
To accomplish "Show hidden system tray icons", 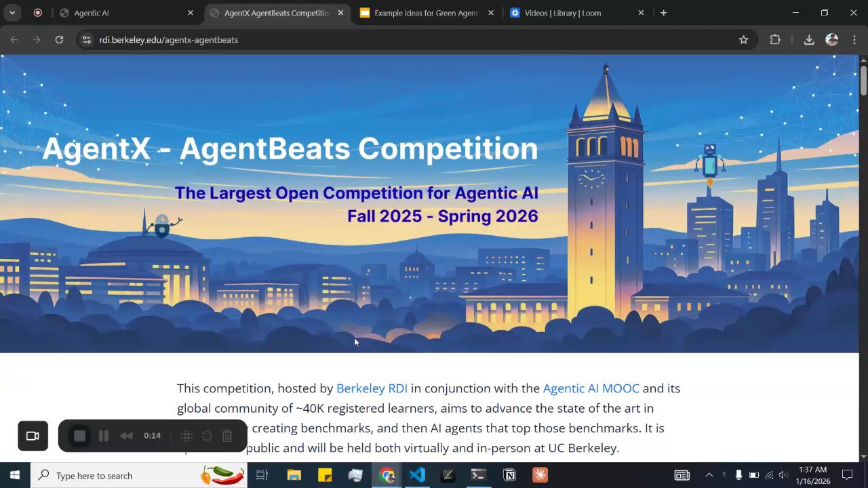I will pyautogui.click(x=709, y=475).
